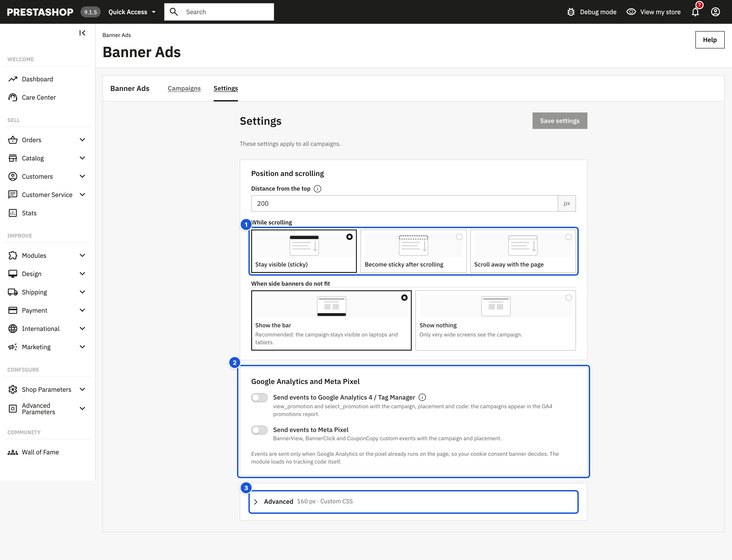Screen dimensions: 732x560
Task: Click the Shop Parameters gear icon
Action: click(13, 389)
